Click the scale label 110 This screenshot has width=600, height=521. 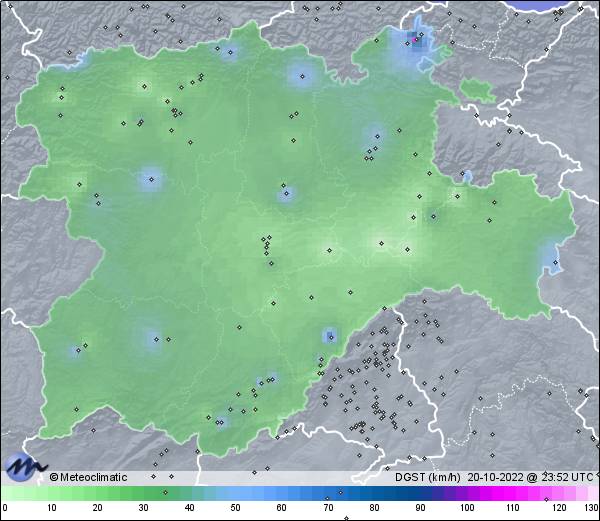(513, 508)
